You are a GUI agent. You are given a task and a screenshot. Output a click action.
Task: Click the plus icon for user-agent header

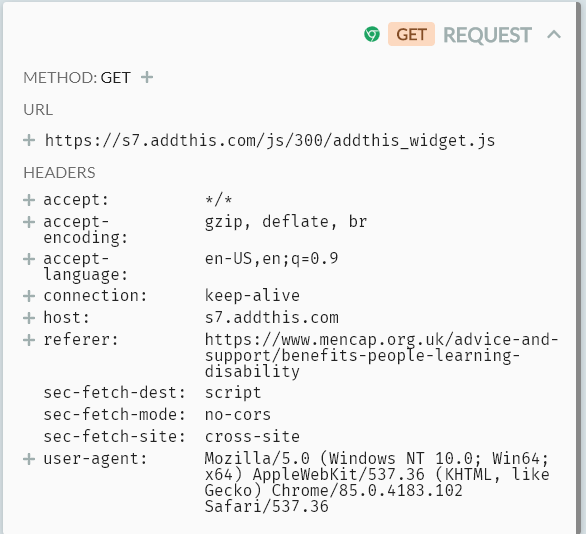29,459
